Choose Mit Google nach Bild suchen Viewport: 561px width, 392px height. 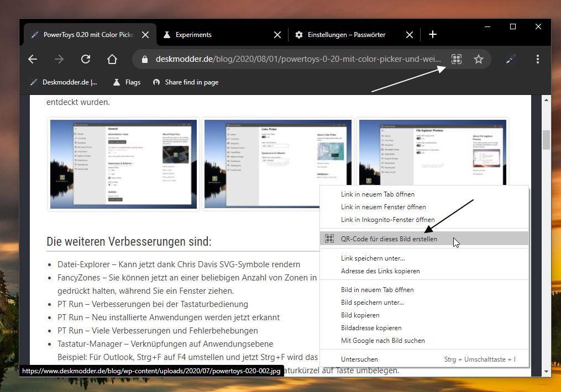[x=424, y=341]
